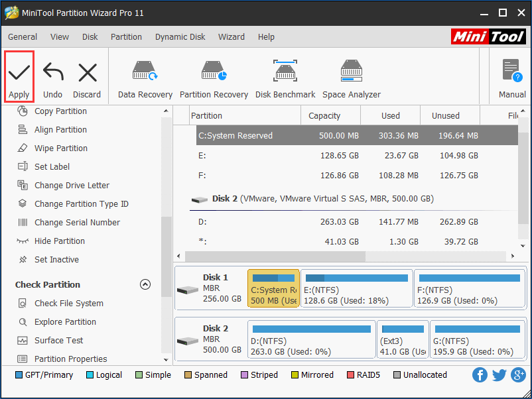Select the F: partition row
Screen dimensions: 532x399
tap(357, 175)
